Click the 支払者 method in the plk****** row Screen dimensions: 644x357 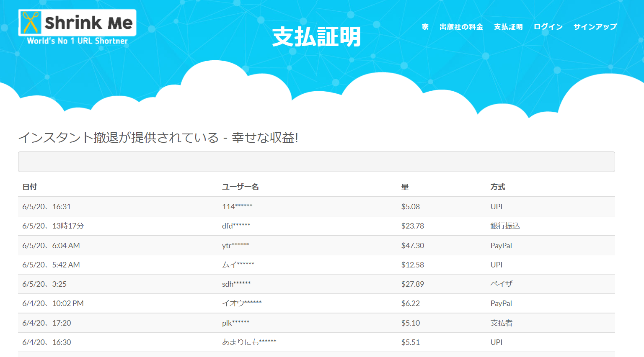click(501, 323)
